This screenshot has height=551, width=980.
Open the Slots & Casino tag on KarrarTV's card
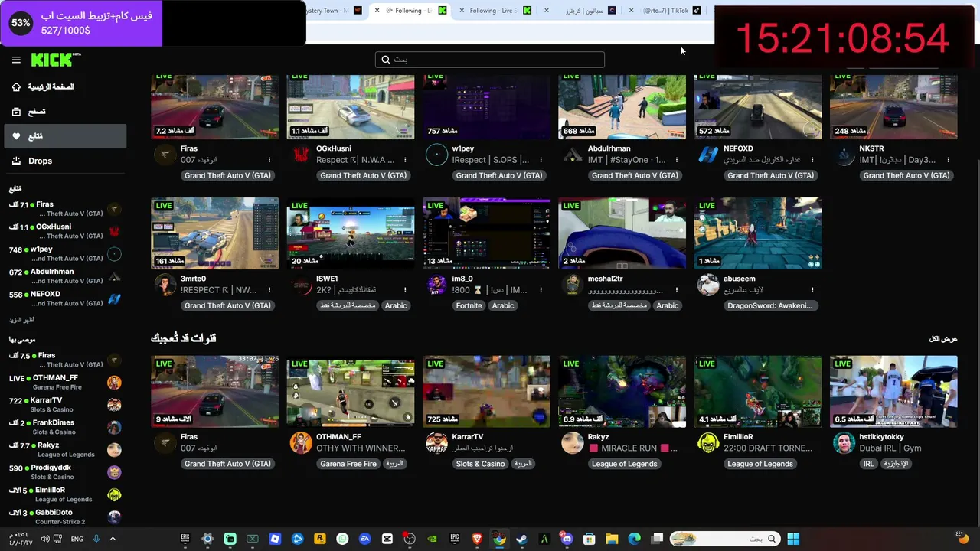[481, 464]
